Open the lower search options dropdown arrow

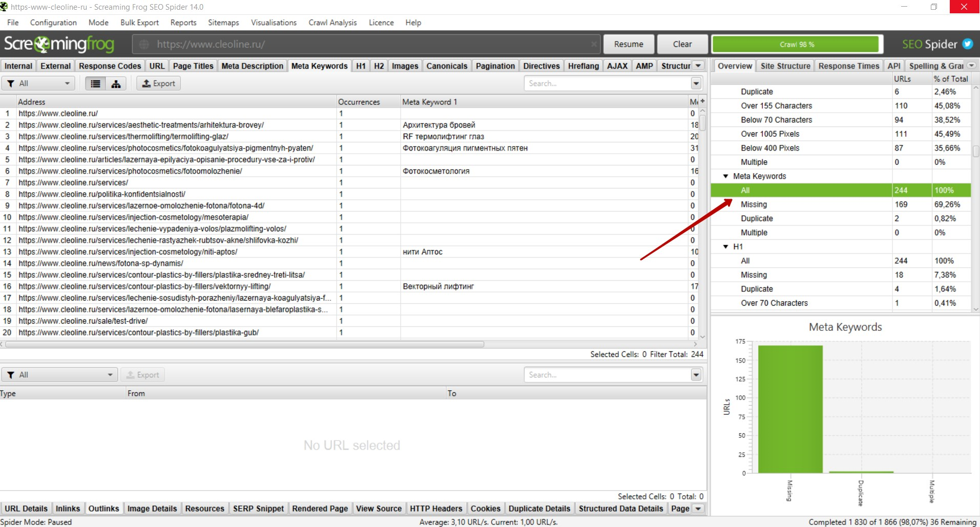click(696, 375)
